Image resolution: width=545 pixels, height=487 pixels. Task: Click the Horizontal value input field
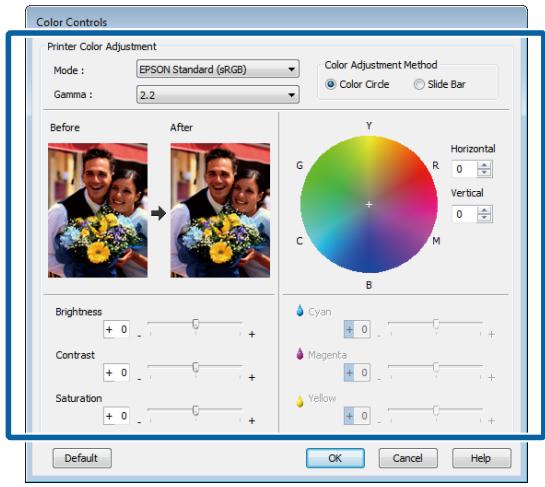coord(465,169)
